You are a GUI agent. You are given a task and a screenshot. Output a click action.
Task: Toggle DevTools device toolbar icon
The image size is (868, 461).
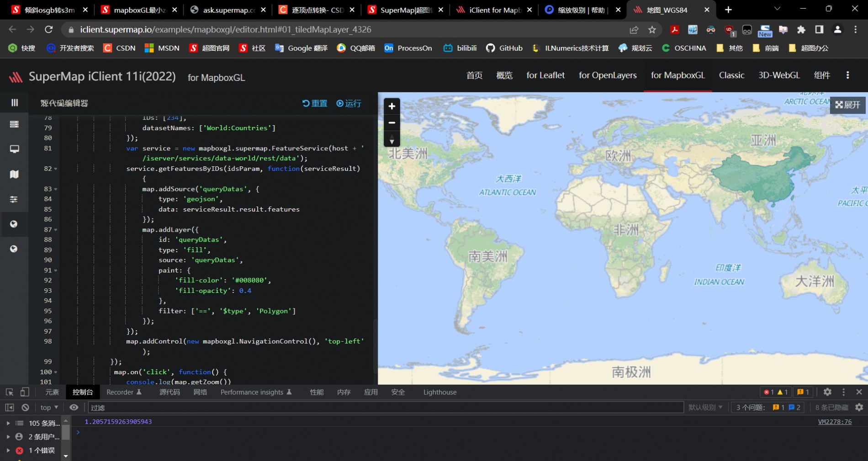tap(25, 392)
